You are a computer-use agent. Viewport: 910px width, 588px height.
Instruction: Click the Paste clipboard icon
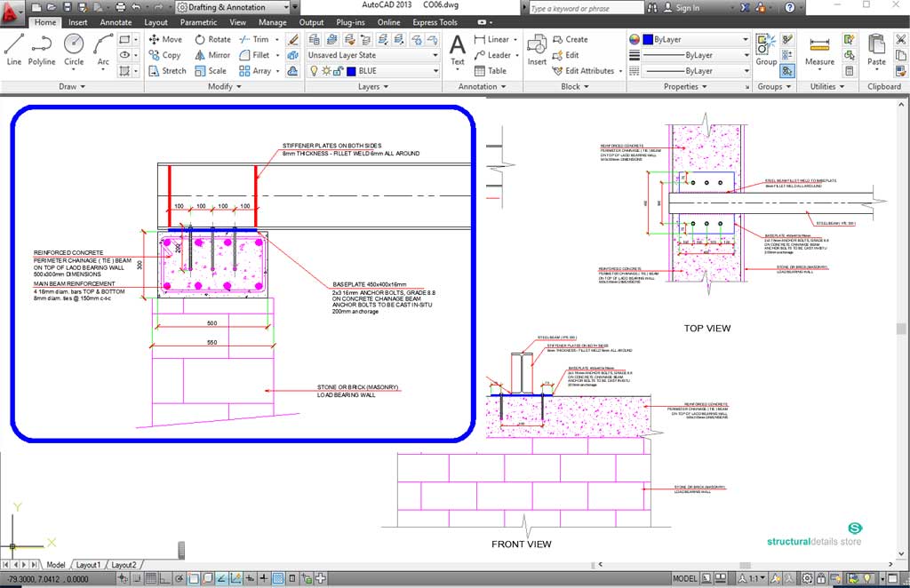(x=876, y=50)
